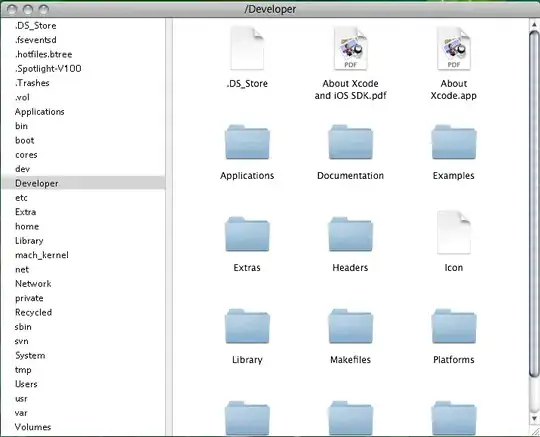
Task: Open the Examples folder icon
Action: click(454, 142)
